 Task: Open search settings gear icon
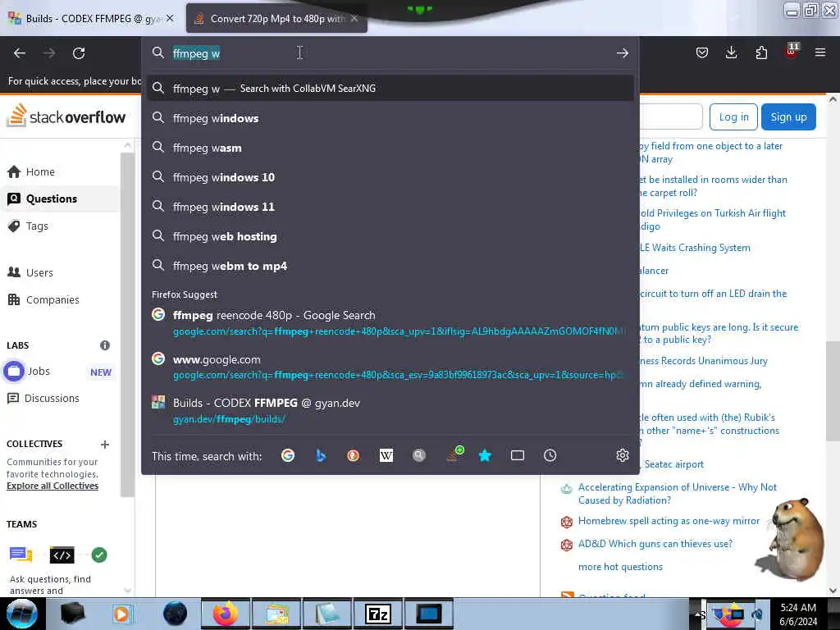coord(622,455)
